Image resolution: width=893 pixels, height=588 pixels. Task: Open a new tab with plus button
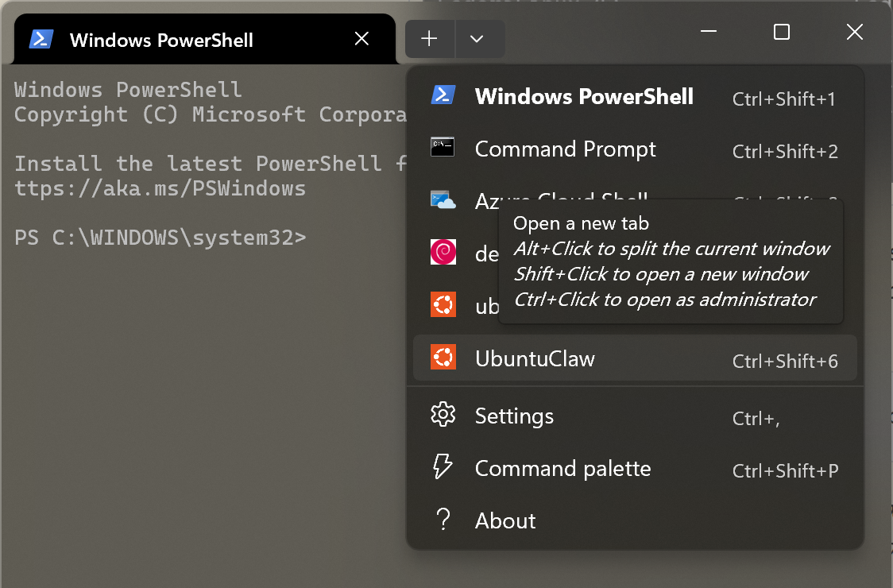point(429,39)
